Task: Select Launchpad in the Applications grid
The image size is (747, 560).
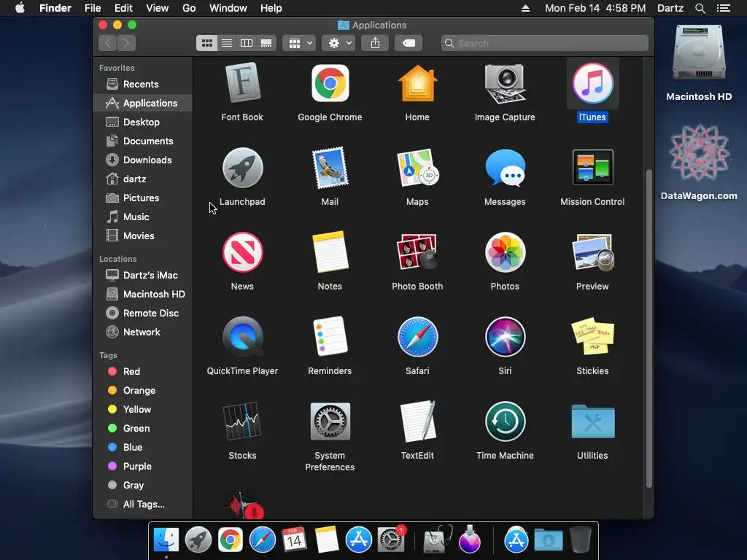Action: tap(242, 168)
